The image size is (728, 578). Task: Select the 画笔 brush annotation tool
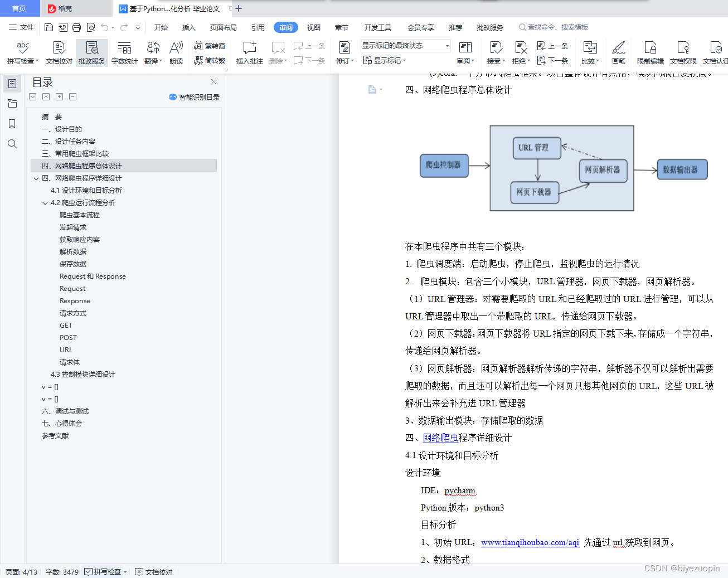(619, 52)
